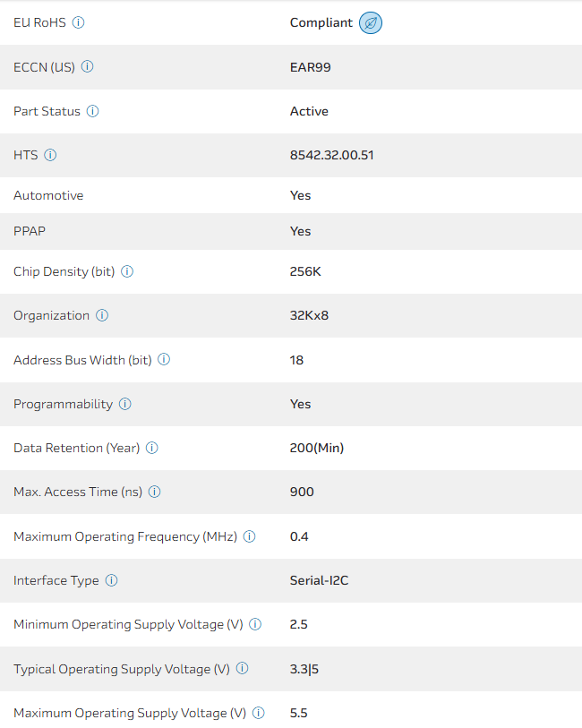The width and height of the screenshot is (582, 728).
Task: Click the Data Retention (Year) info icon
Action: coord(152,448)
